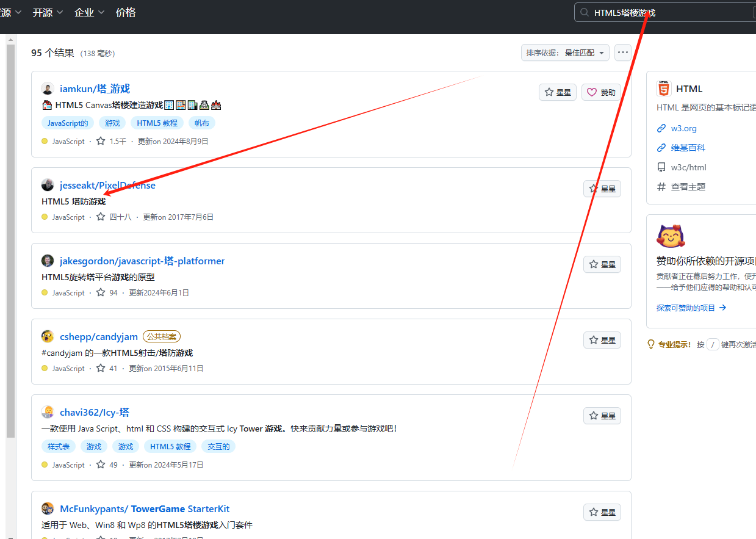
Task: Star the chavi362/Icy-塔 repository
Action: [x=602, y=416]
